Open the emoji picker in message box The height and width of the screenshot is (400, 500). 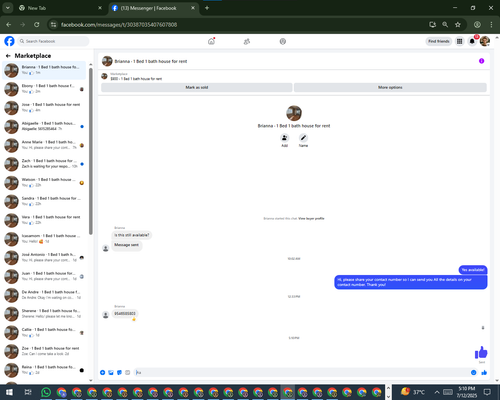tap(473, 372)
